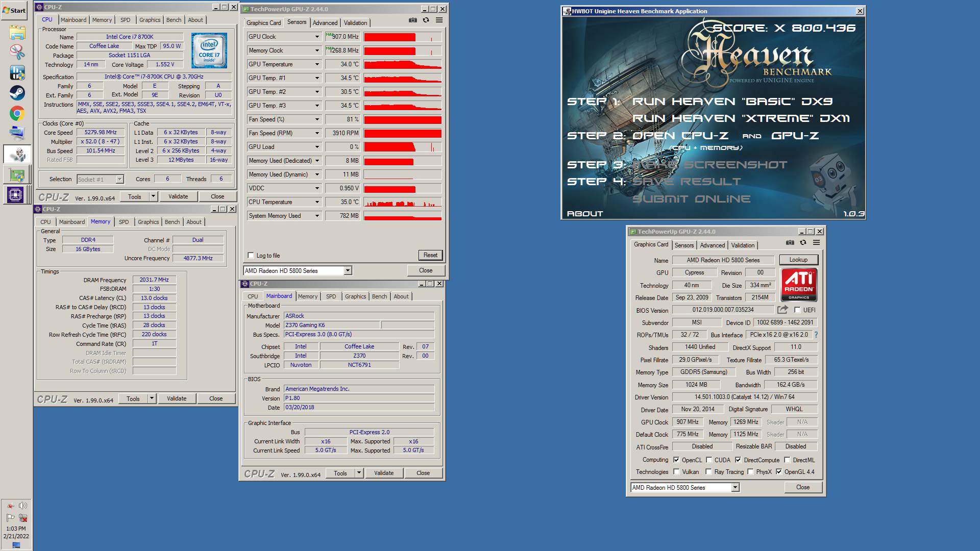The width and height of the screenshot is (980, 551).
Task: Launch the Snipping Tool taskbar icon
Action: click(x=17, y=52)
